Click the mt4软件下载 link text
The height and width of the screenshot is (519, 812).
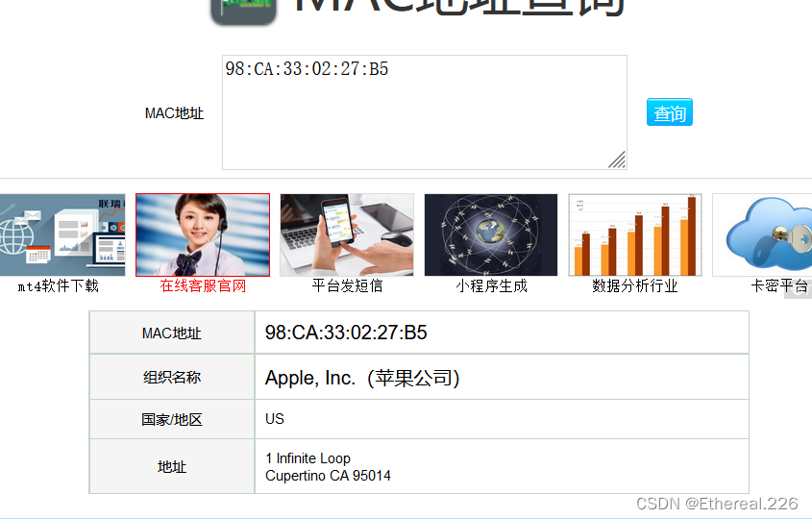(58, 285)
